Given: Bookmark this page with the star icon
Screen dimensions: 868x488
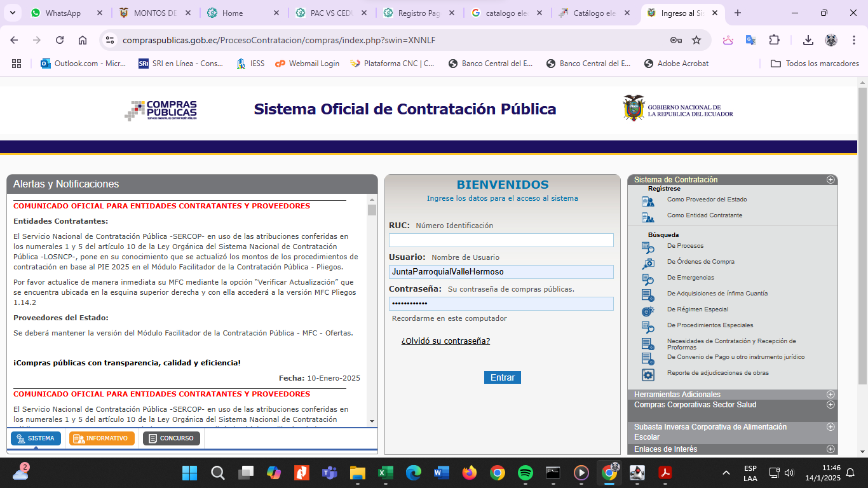Looking at the screenshot, I should (x=696, y=40).
